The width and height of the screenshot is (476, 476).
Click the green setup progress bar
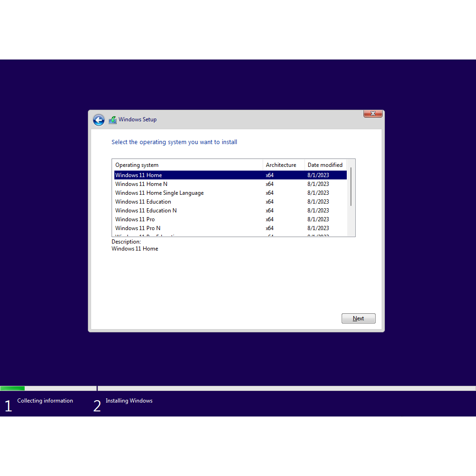[13, 388]
